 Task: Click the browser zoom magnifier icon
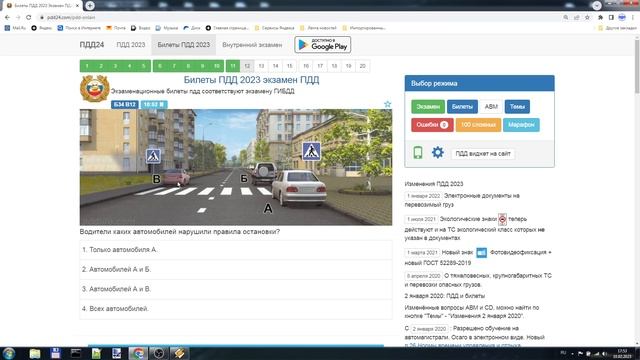pos(566,18)
